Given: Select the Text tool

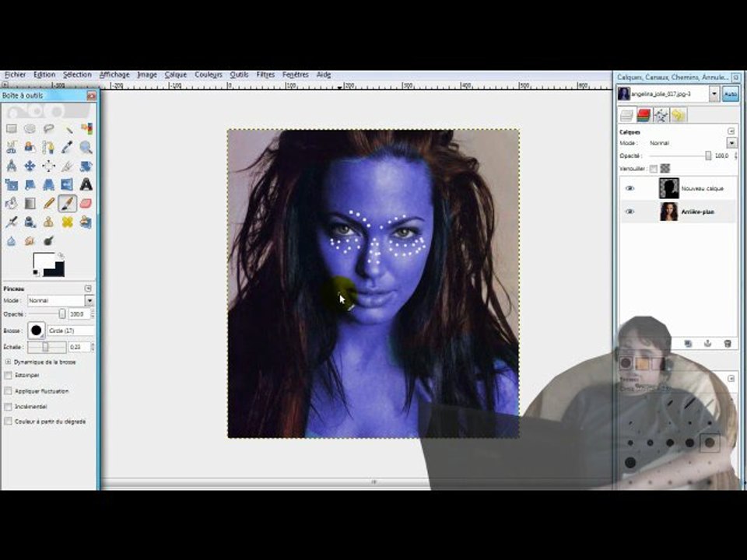Looking at the screenshot, I should pos(86,185).
